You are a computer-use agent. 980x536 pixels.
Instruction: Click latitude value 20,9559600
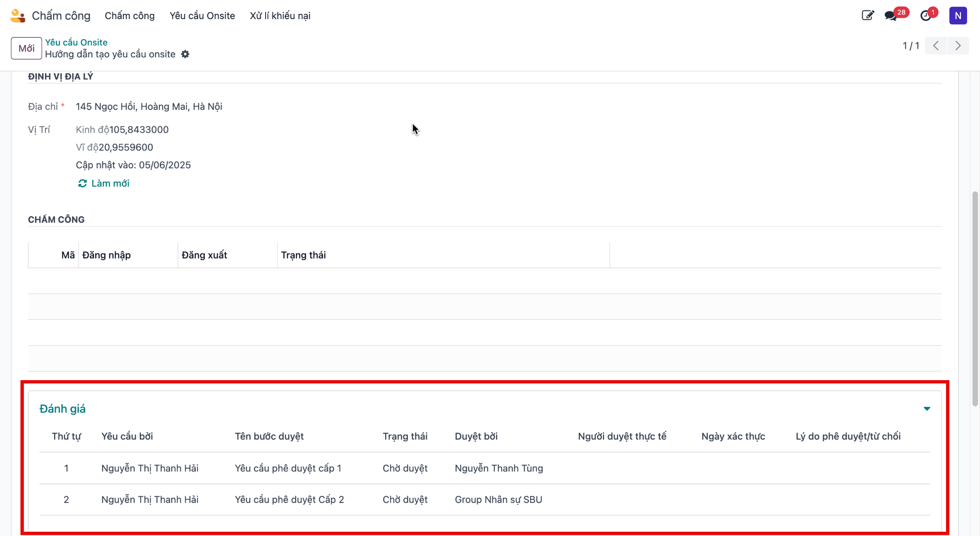pos(126,147)
